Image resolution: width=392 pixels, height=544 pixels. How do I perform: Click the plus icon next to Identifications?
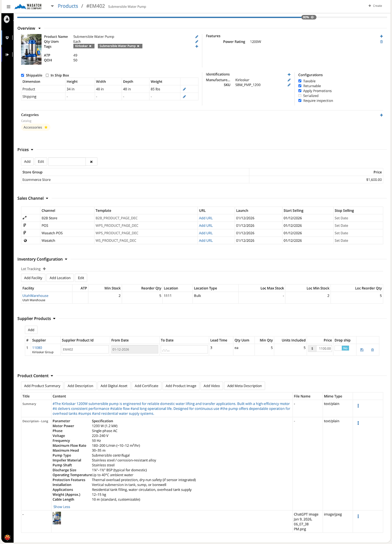pyautogui.click(x=289, y=74)
